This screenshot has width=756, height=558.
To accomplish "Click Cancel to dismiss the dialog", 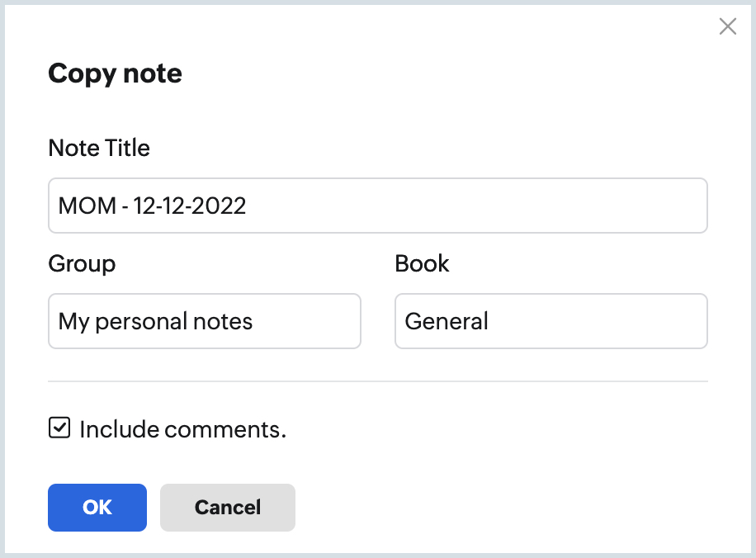I will [x=227, y=508].
